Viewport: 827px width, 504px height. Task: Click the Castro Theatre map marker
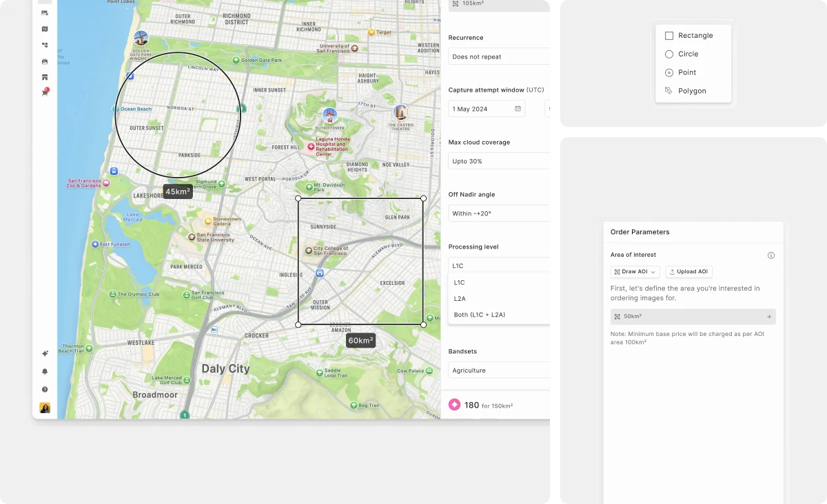point(400,112)
